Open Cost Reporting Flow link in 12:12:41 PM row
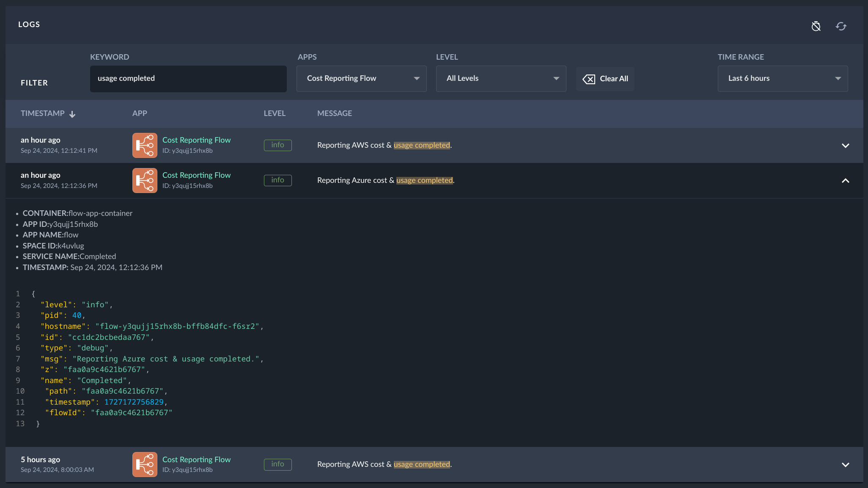868x488 pixels. pyautogui.click(x=196, y=140)
